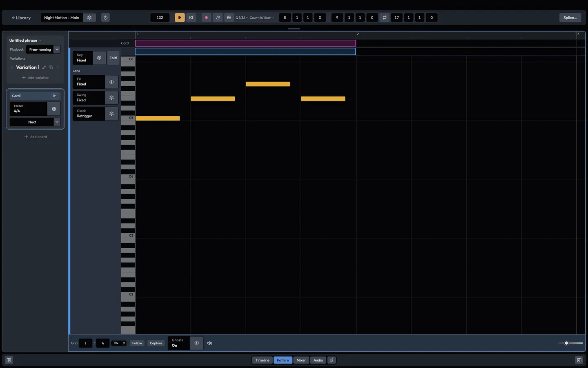
Task: Toggle Ghosts On
Action: (x=179, y=343)
